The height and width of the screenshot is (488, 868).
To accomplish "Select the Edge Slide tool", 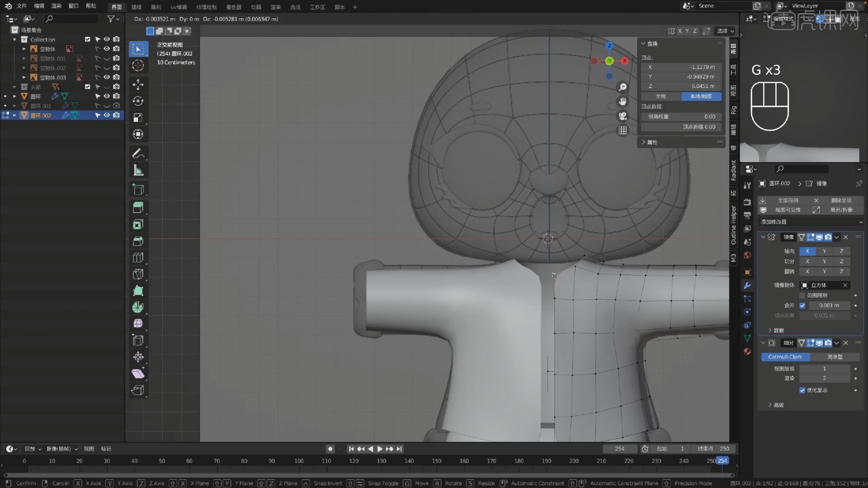I will (x=138, y=341).
